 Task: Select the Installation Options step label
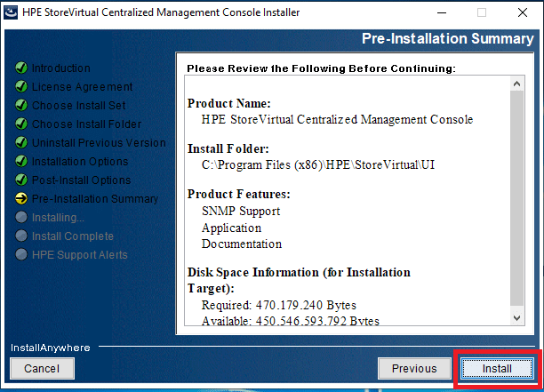(x=80, y=162)
